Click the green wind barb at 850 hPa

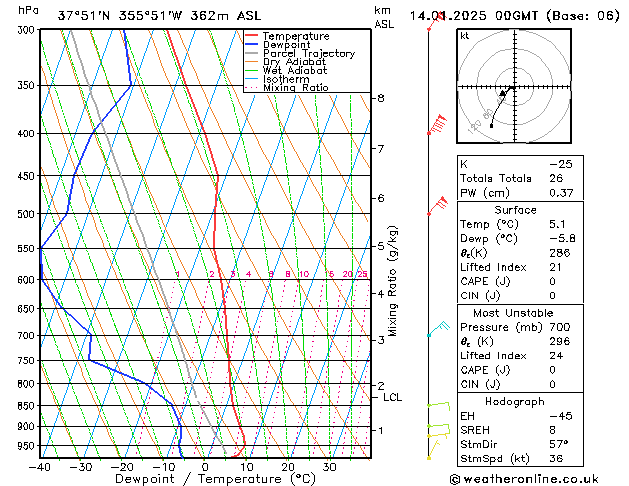pos(438,406)
